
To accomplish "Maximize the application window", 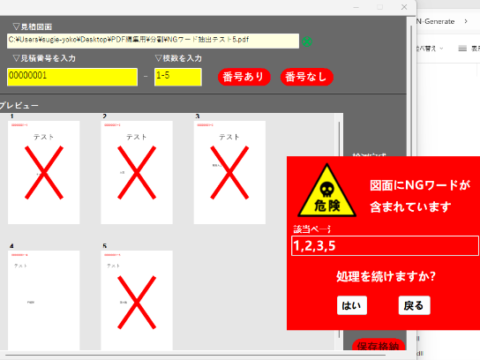I will pyautogui.click(x=380, y=7).
